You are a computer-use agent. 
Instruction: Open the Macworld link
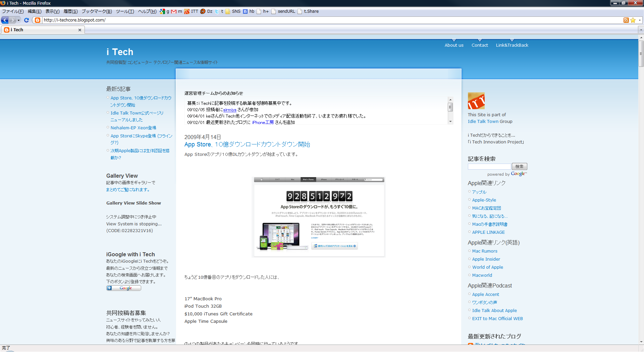click(482, 275)
